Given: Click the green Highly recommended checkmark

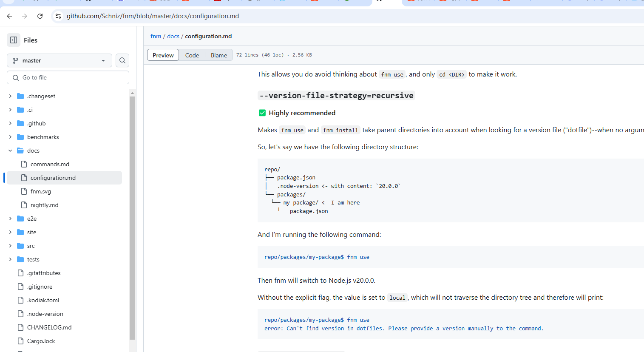Looking at the screenshot, I should coord(262,113).
